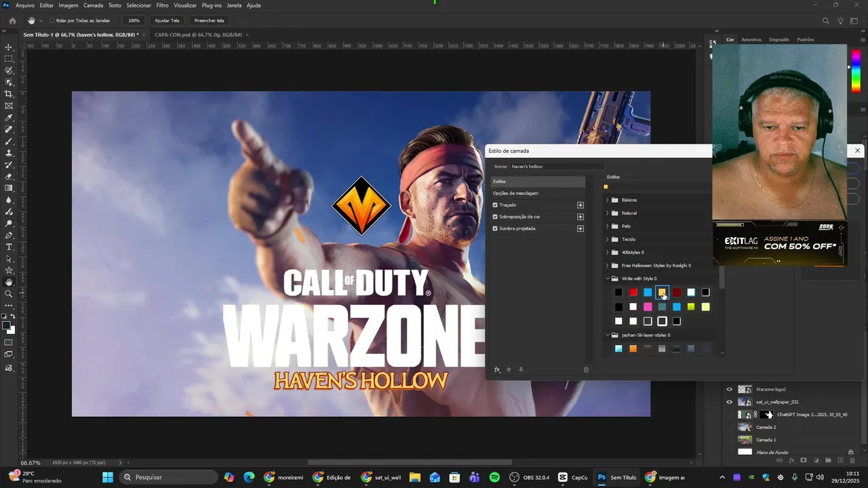Create new layer using plus icon
The width and height of the screenshot is (868, 488).
pos(840,460)
